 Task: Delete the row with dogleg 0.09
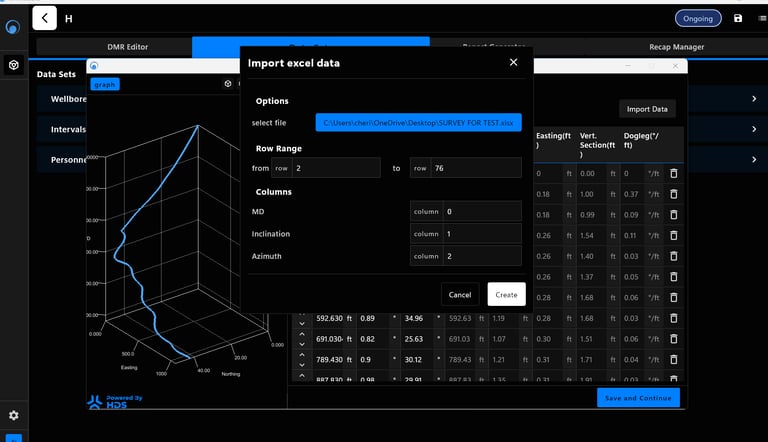tap(674, 215)
